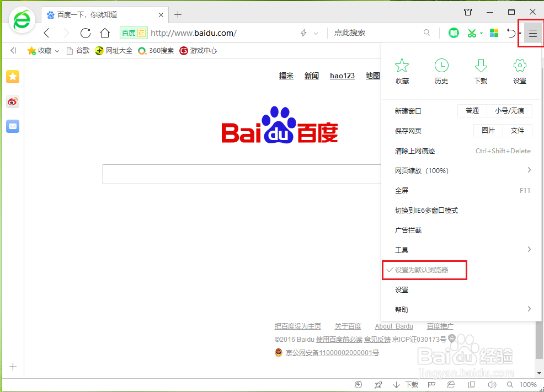Open Weibo from the left sidebar
544x392 pixels.
pyautogui.click(x=12, y=101)
